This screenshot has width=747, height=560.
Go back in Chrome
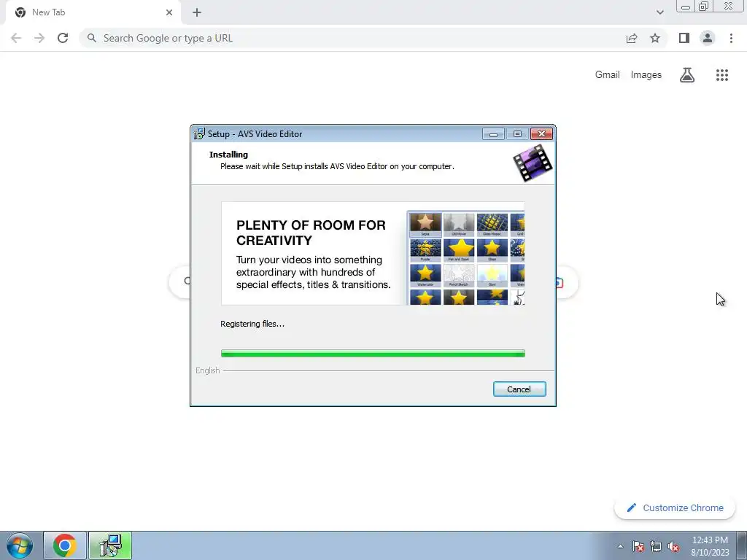(x=16, y=38)
